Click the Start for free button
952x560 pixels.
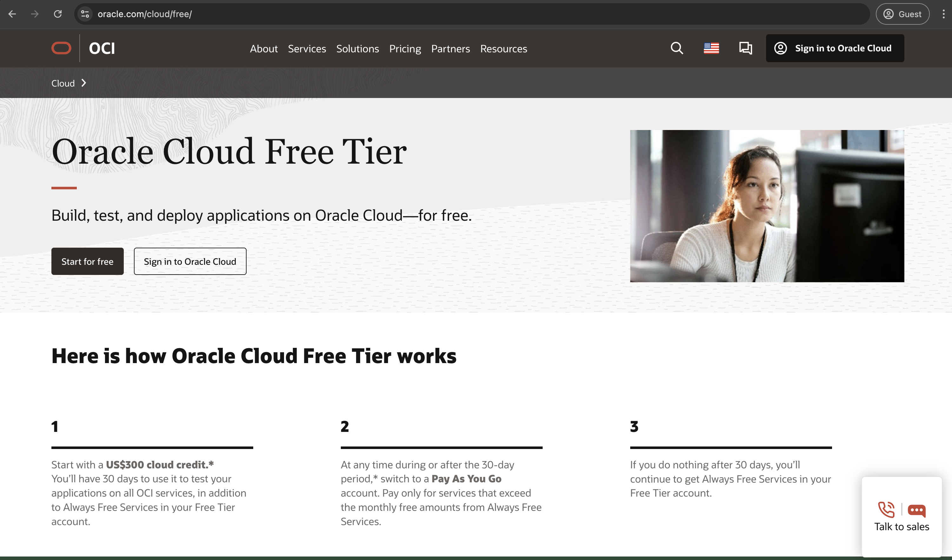(x=87, y=261)
